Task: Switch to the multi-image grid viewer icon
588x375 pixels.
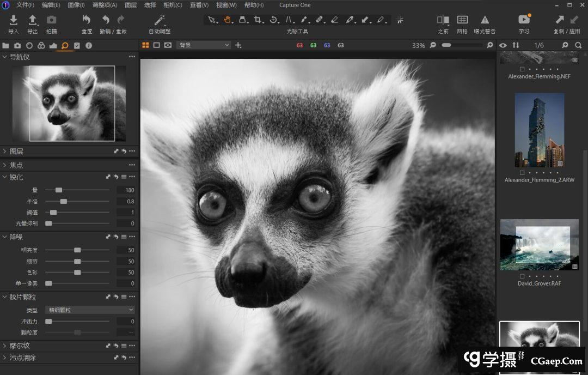Action: click(145, 45)
